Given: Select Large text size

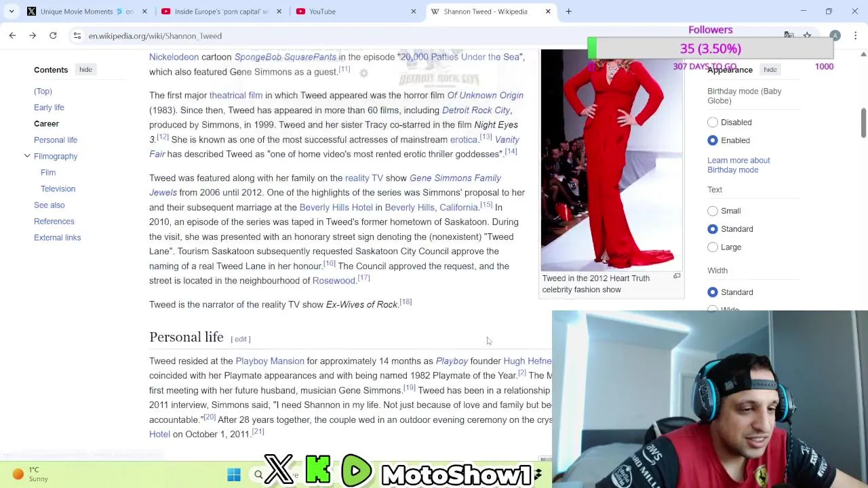Looking at the screenshot, I should 713,247.
